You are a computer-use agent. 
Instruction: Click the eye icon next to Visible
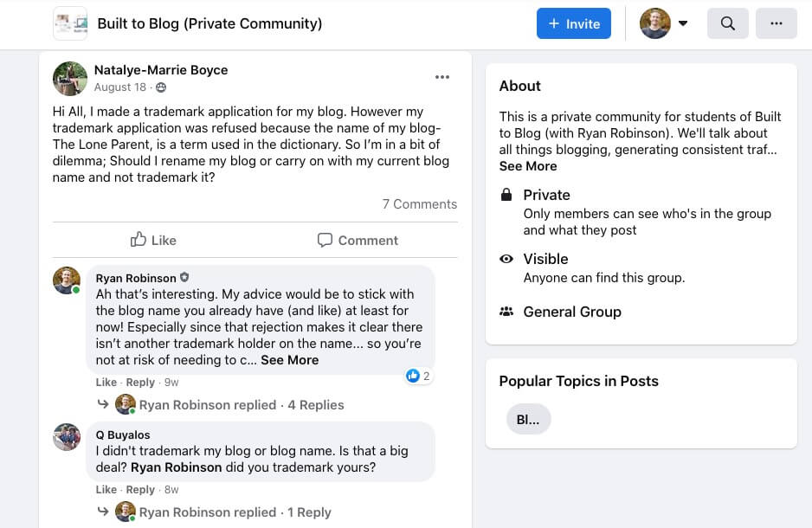(x=506, y=259)
